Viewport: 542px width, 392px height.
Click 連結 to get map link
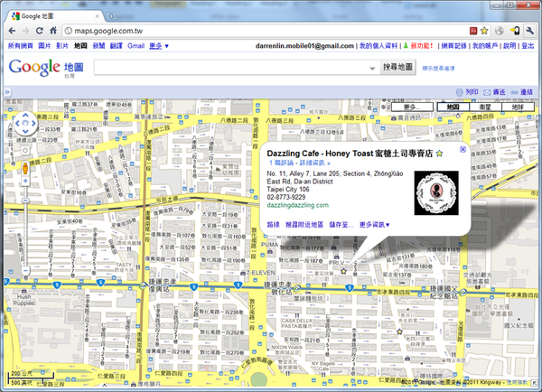coord(522,92)
